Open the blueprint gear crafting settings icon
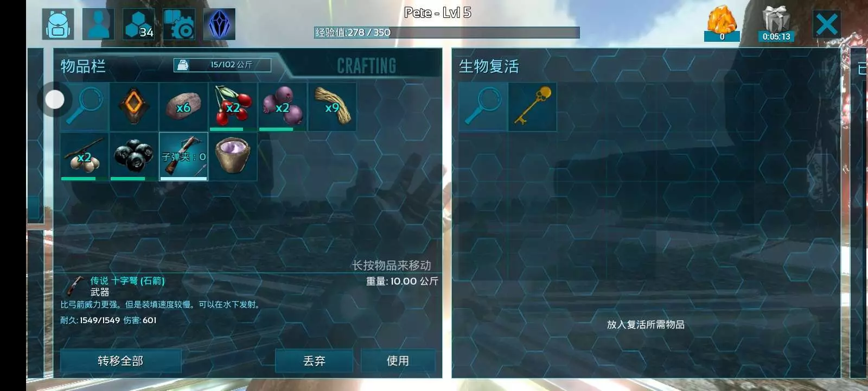This screenshot has height=391, width=868. click(179, 24)
